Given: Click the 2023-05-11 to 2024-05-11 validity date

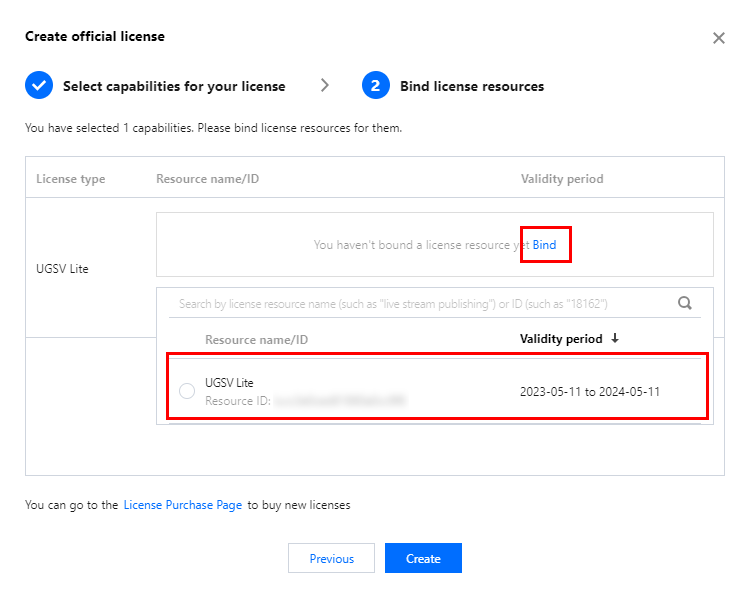Looking at the screenshot, I should pyautogui.click(x=590, y=391).
